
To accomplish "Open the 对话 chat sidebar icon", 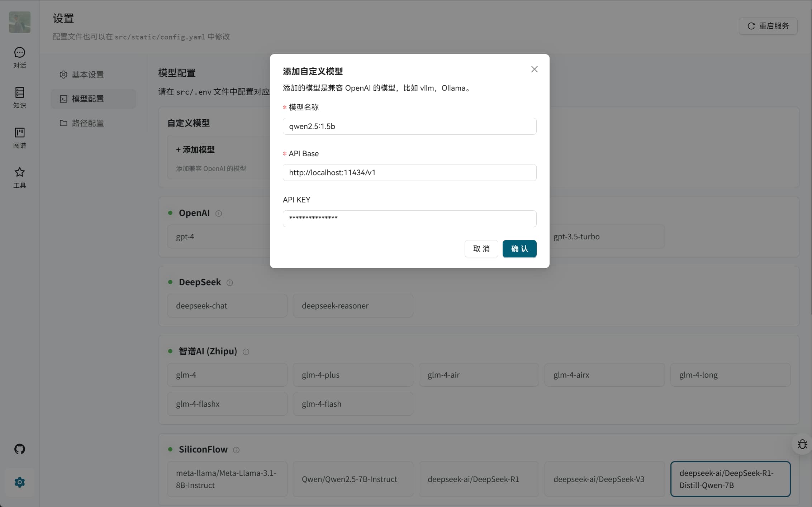I will point(19,57).
